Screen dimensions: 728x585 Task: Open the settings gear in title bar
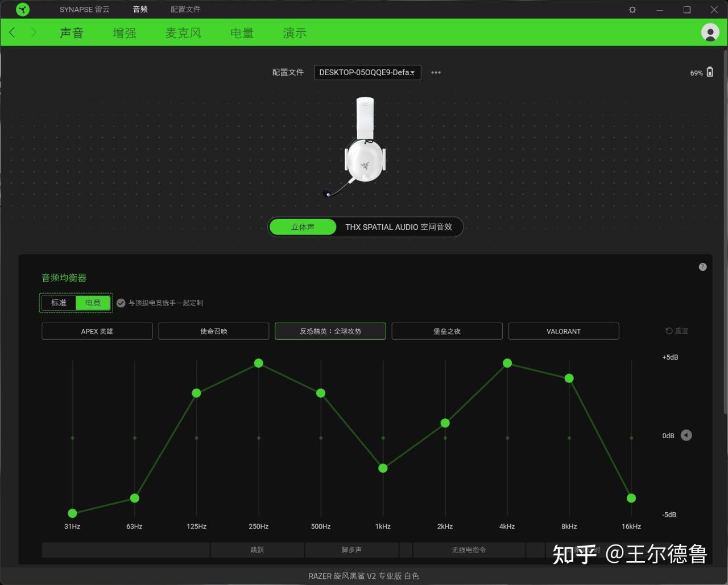(632, 10)
